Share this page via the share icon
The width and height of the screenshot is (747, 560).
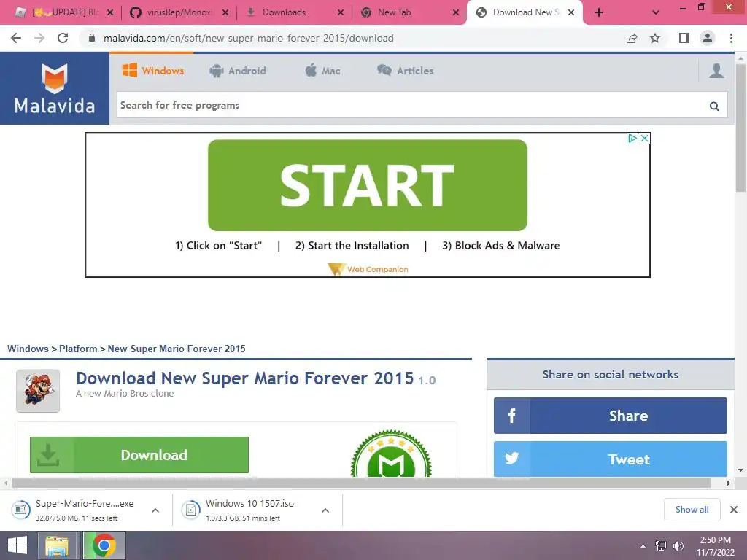632,38
